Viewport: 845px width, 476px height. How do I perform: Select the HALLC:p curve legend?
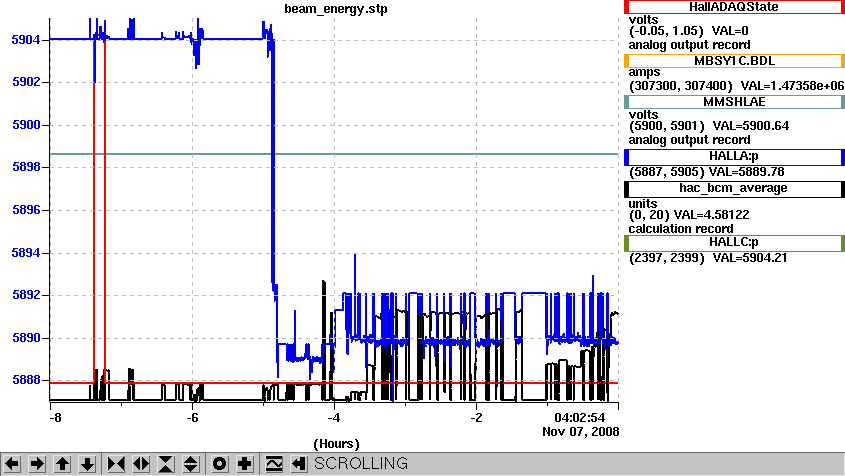point(734,243)
